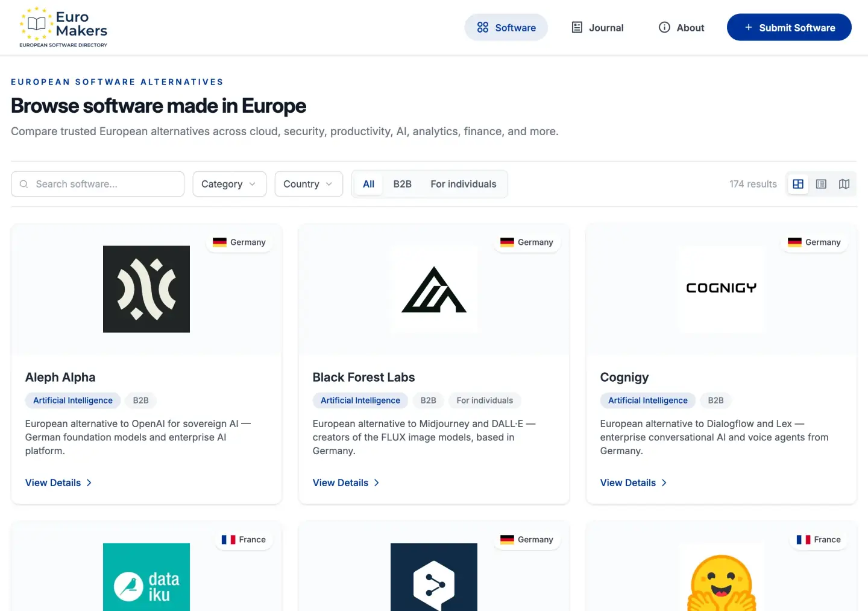Screen dimensions: 868x611
Task: Click the Compare trusted European alternatives subtitle
Action: [285, 131]
